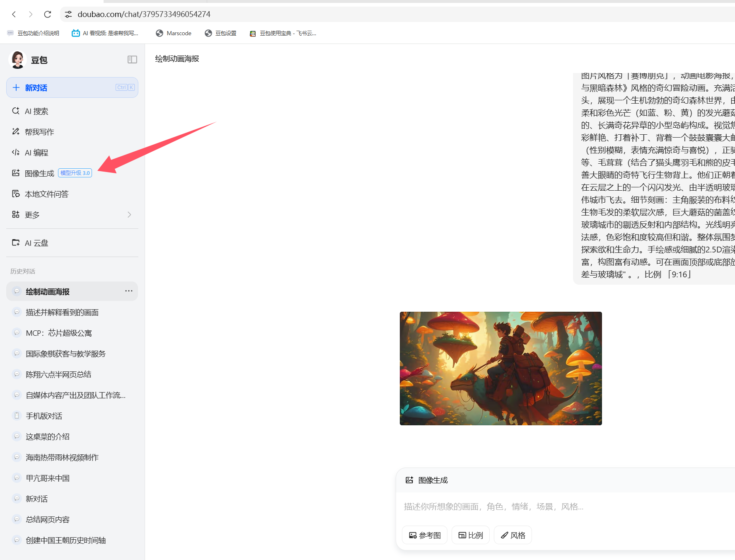Screen dimensions: 735x560
Task: Open the 豆包设置 bookmark
Action: click(221, 33)
